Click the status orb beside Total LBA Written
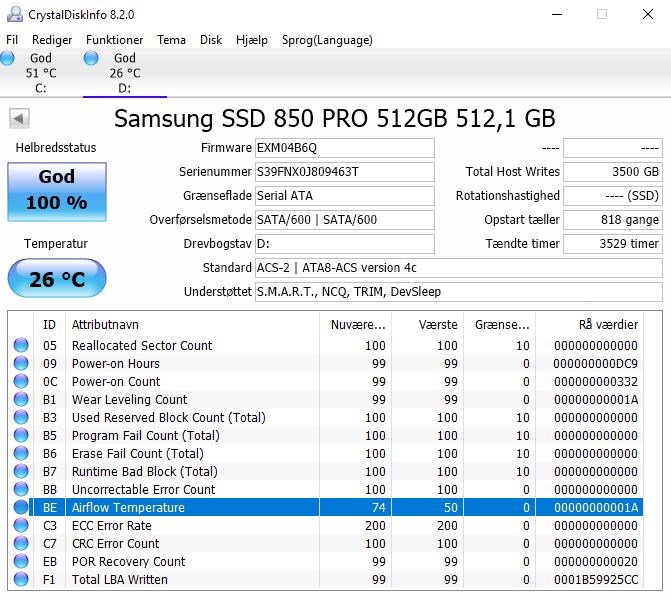 click(21, 579)
